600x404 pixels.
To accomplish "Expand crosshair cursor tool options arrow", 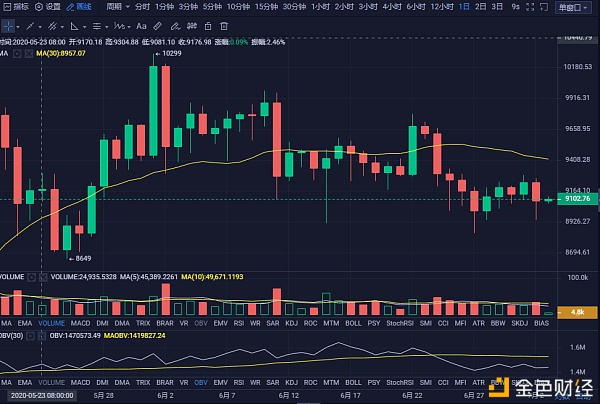I will pos(18,27).
